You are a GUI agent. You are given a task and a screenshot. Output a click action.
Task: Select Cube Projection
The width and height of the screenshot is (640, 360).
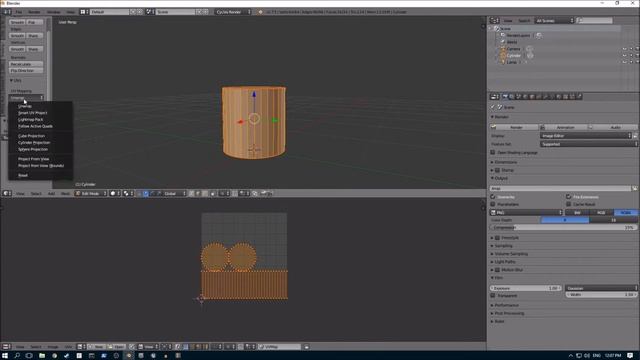click(x=31, y=136)
